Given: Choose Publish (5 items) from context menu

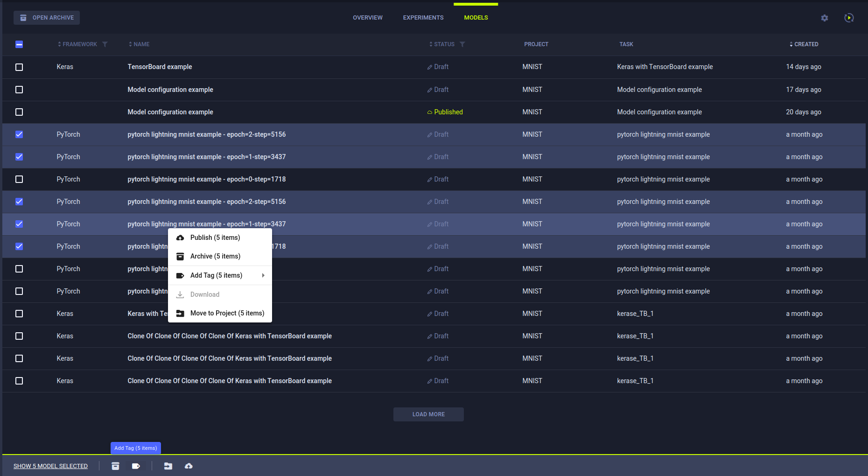Looking at the screenshot, I should 215,238.
